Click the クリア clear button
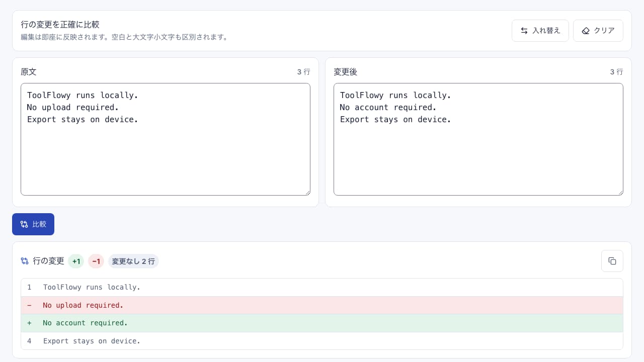This screenshot has height=362, width=644. click(x=598, y=31)
